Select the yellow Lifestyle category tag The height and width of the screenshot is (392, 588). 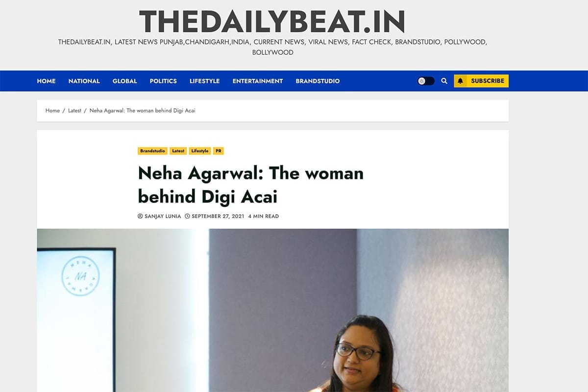pyautogui.click(x=200, y=151)
